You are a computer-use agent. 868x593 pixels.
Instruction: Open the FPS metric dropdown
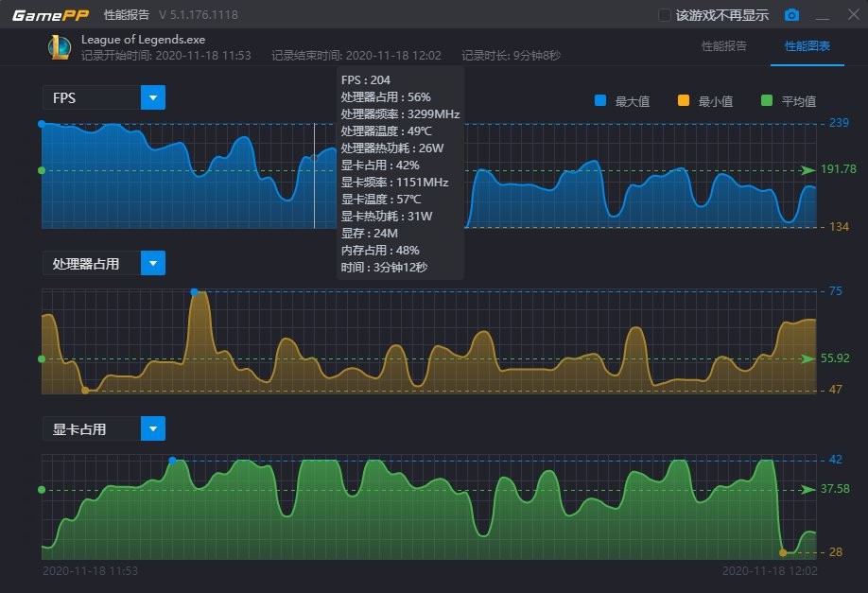(153, 97)
